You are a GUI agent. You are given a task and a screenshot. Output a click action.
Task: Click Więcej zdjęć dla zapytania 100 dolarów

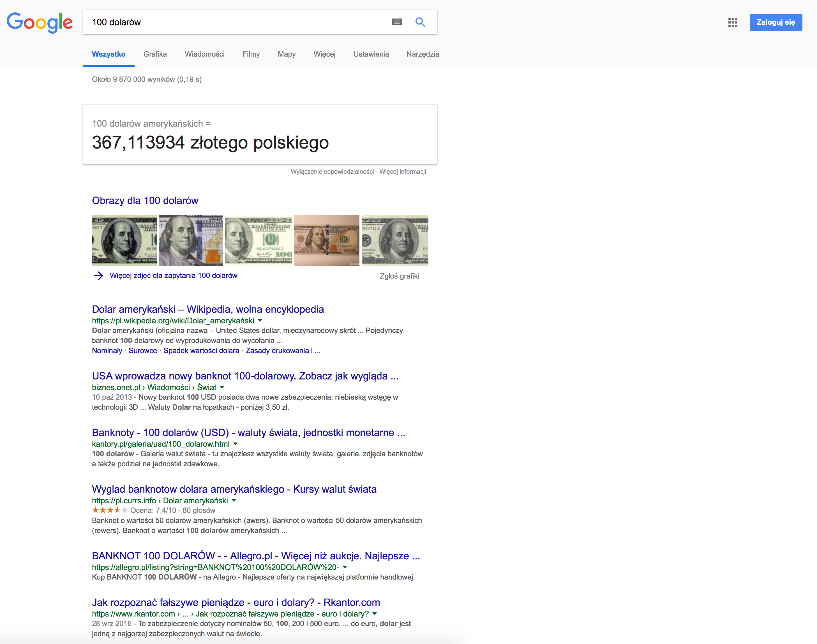[x=174, y=276]
